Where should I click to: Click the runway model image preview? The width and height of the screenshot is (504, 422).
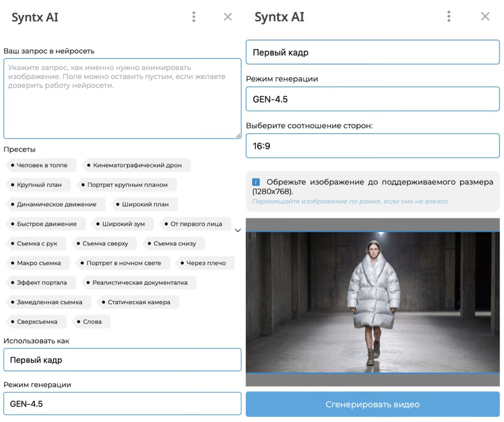[x=372, y=302]
